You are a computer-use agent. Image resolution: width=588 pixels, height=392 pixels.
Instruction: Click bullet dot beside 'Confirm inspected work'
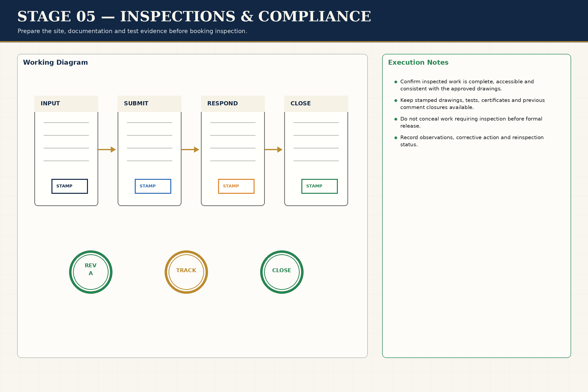click(x=396, y=82)
